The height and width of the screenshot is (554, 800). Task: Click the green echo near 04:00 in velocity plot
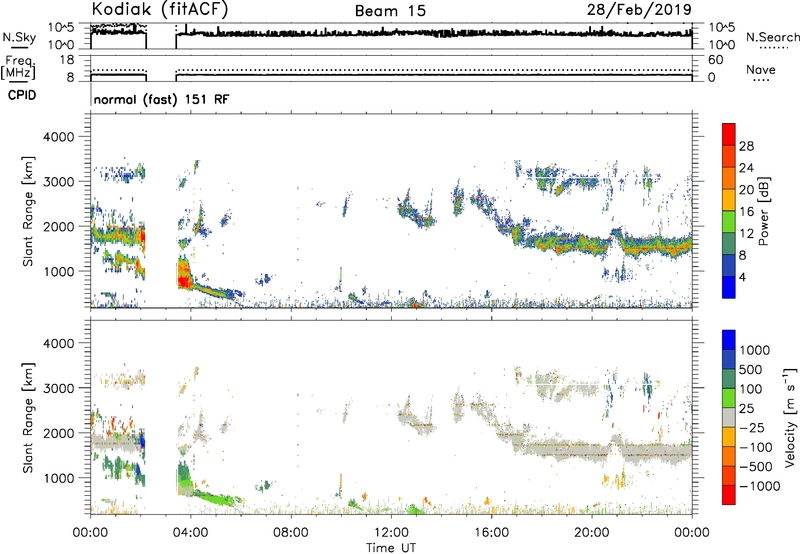[x=185, y=479]
